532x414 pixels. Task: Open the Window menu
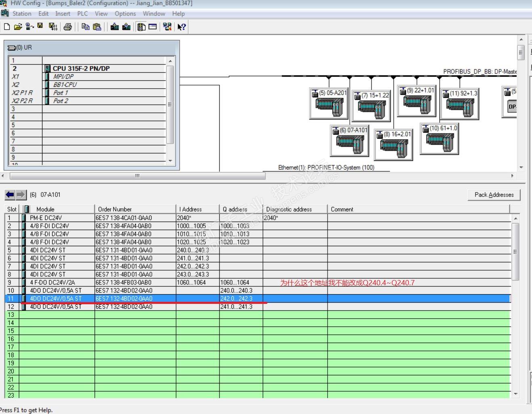point(154,13)
